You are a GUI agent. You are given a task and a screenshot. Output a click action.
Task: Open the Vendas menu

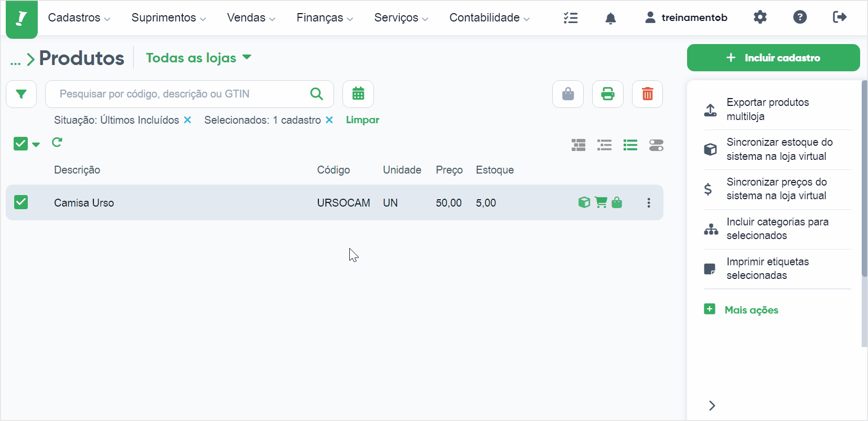(251, 18)
